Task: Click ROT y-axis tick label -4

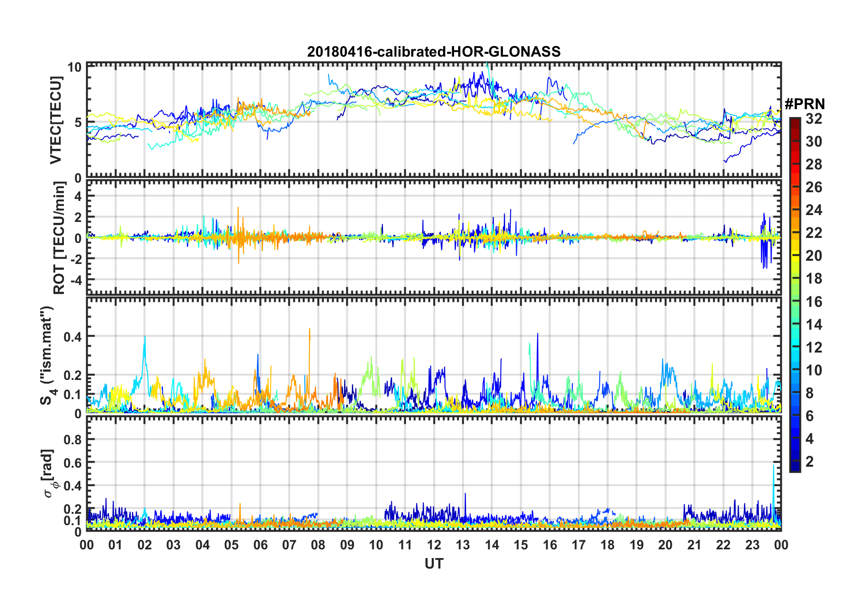Action: coord(76,279)
